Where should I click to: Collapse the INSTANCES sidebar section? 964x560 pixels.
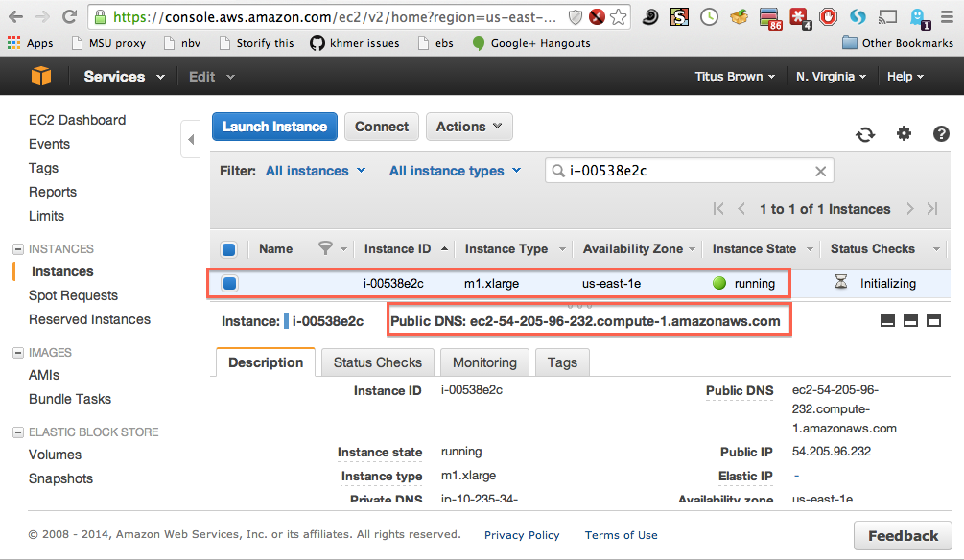18,249
